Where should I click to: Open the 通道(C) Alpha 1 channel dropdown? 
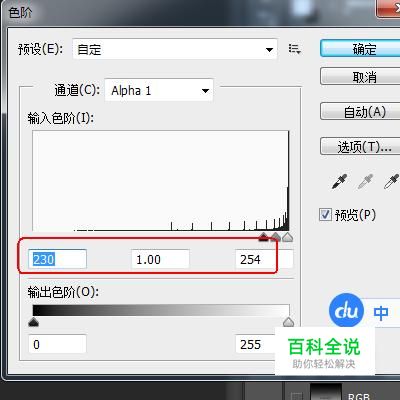(x=159, y=90)
